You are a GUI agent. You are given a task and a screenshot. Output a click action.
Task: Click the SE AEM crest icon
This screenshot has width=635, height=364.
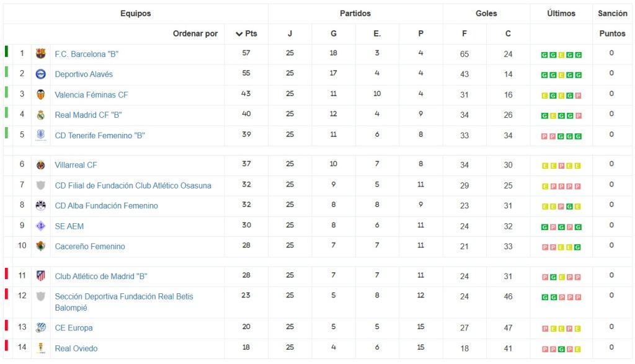pyautogui.click(x=41, y=226)
